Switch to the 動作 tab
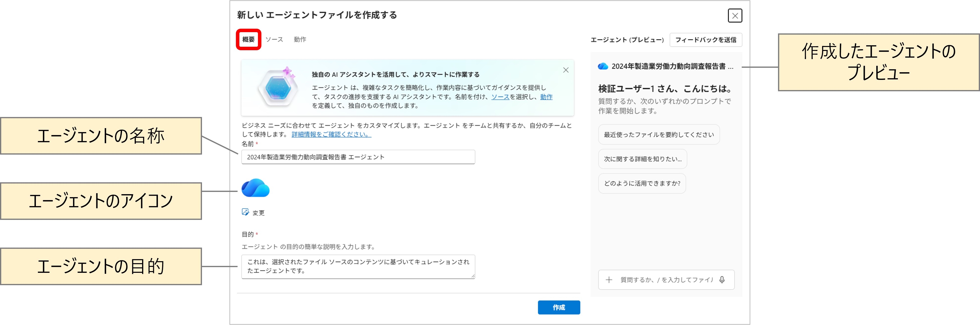Viewport: 980px width, 325px height. pos(300,40)
